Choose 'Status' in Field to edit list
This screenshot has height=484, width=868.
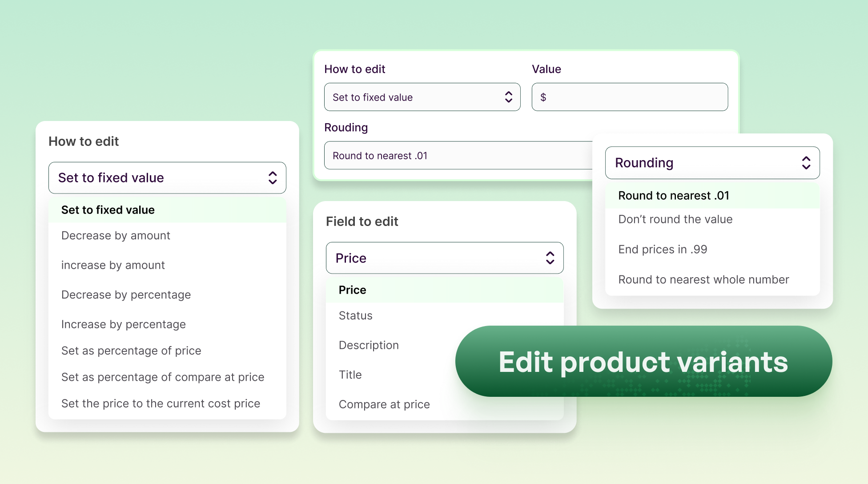(x=355, y=316)
